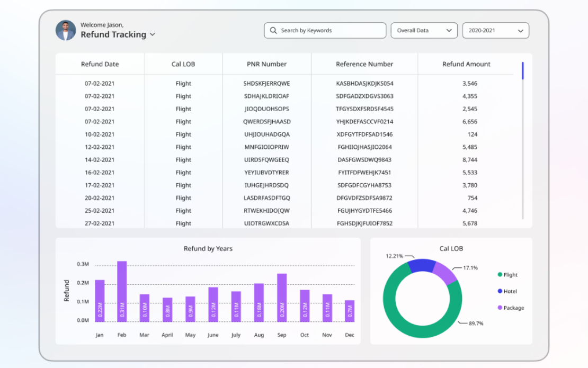
Task: Click refund amount 3,546
Action: [x=470, y=84]
